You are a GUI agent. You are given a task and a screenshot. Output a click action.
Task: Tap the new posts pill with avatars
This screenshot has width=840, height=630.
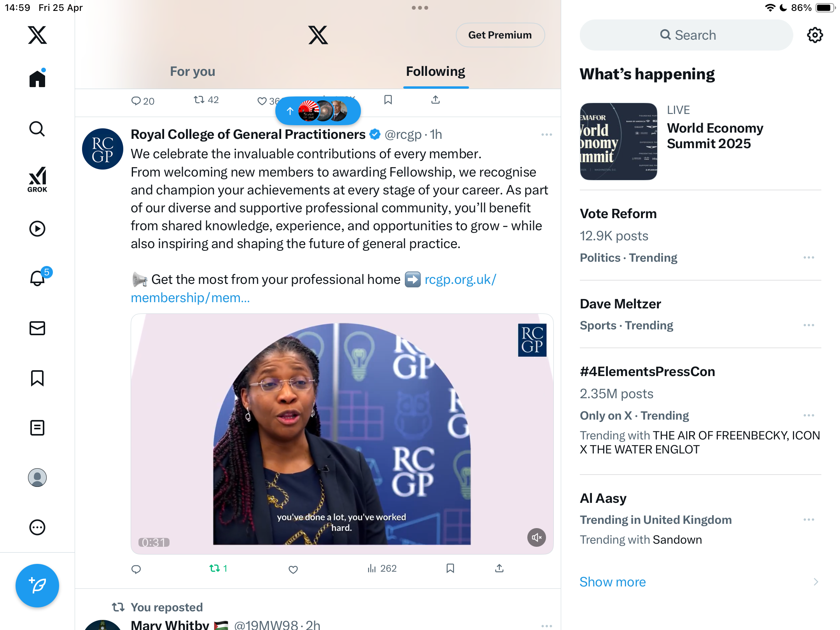click(318, 111)
